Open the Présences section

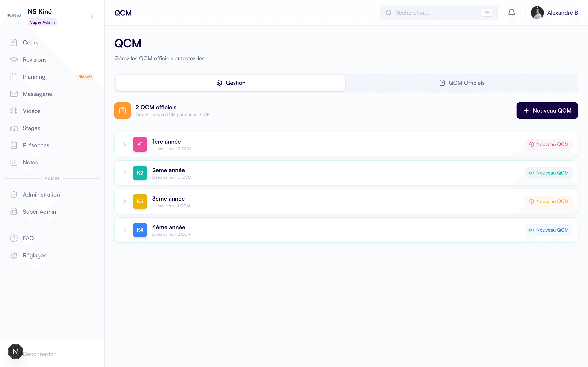pyautogui.click(x=36, y=145)
